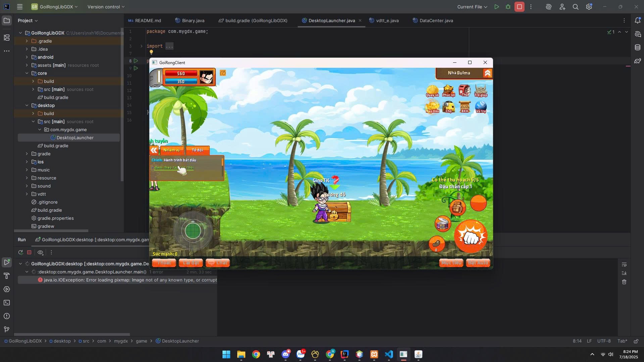Click the Cài đặt settings button
The width and height of the screenshot is (644, 362).
(x=191, y=263)
